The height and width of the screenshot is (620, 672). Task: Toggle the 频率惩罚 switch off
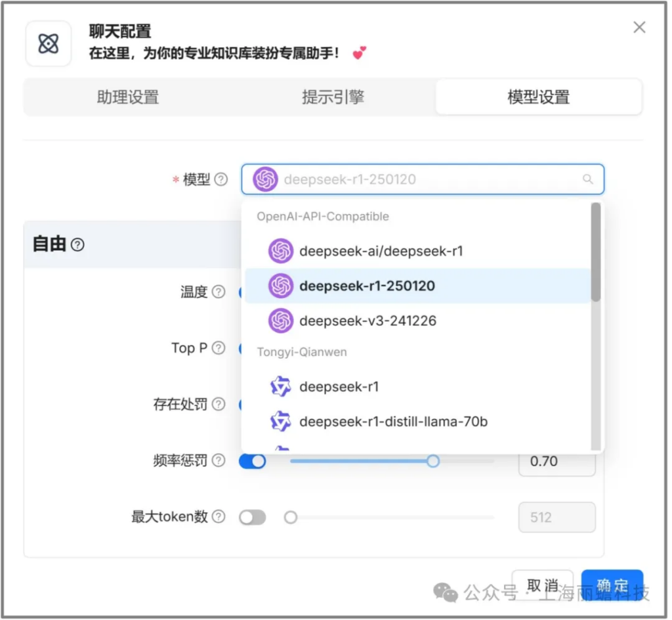pos(253,461)
